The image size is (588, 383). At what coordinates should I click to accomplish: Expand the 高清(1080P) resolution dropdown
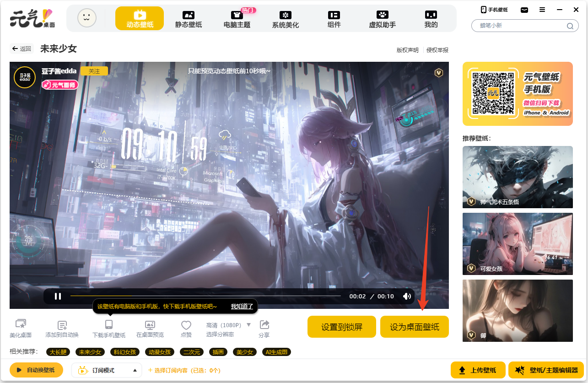click(x=249, y=325)
